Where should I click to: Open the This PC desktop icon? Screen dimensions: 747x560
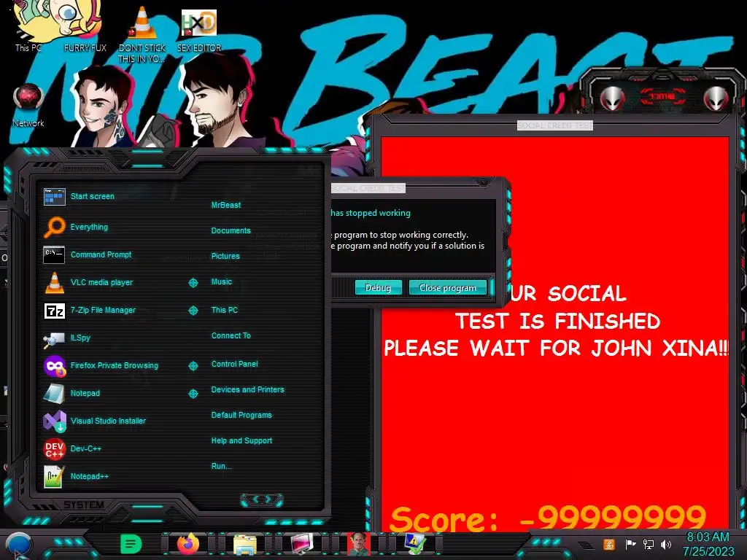[x=28, y=26]
